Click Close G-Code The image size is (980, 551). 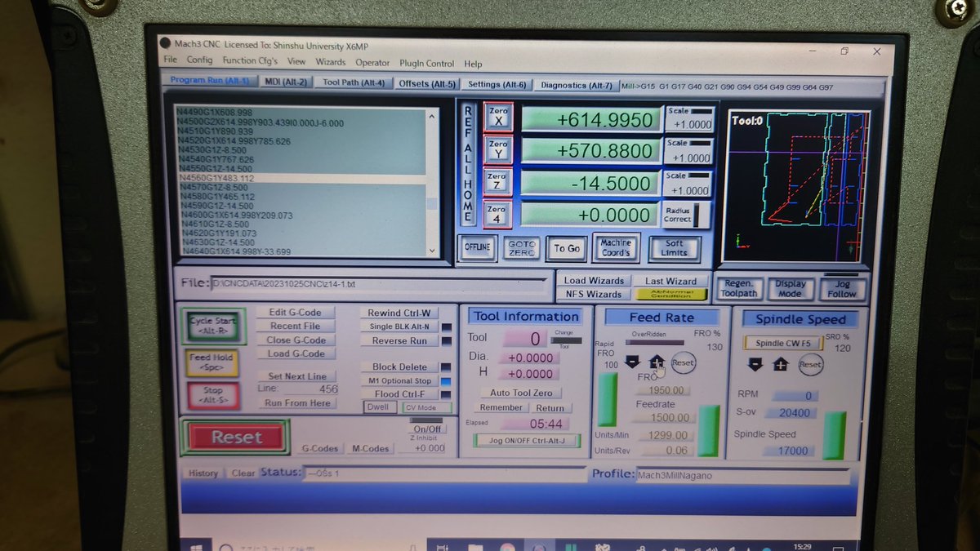[296, 340]
